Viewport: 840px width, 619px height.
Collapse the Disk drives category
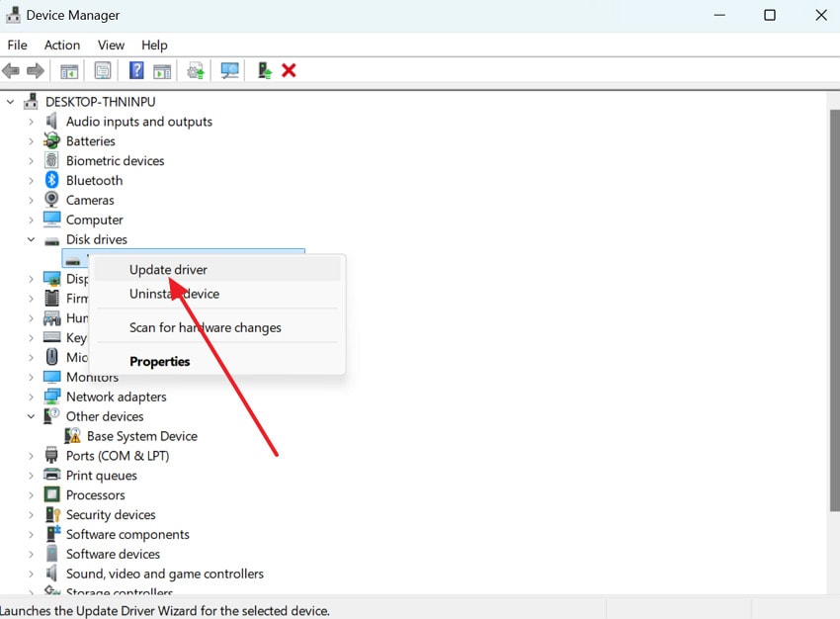pyautogui.click(x=30, y=239)
